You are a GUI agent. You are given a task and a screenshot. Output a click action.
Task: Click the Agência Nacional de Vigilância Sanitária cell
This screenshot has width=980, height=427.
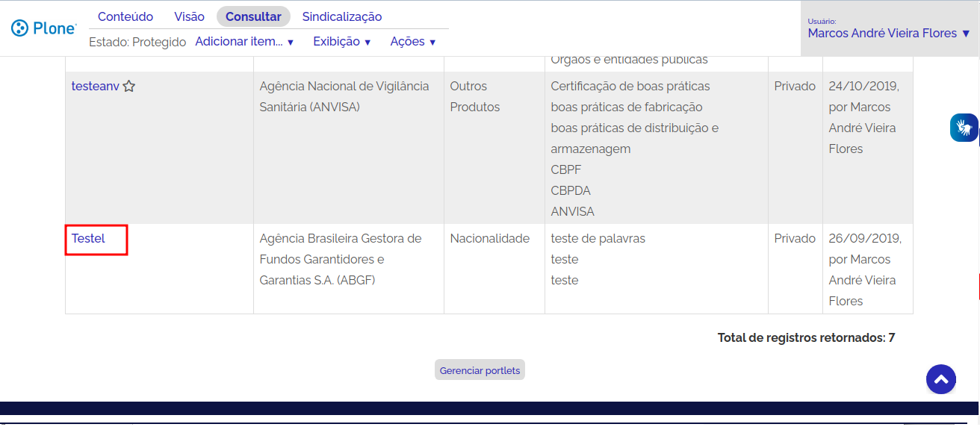point(344,97)
